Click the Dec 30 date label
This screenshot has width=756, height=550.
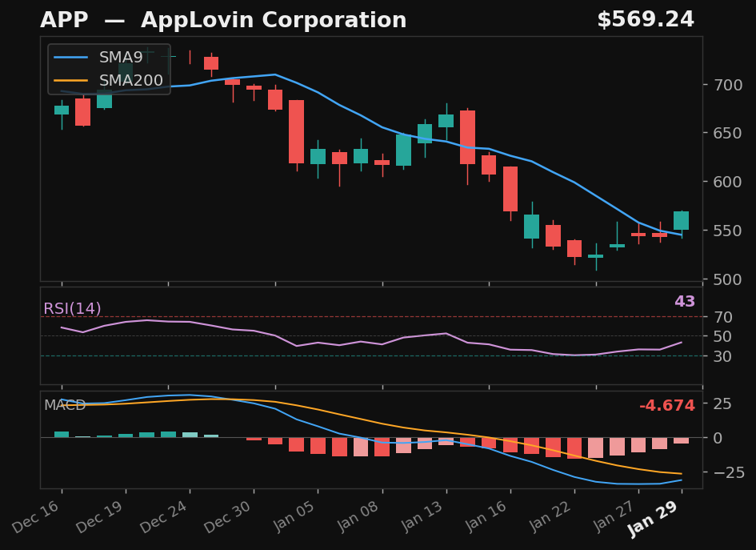[x=228, y=516]
